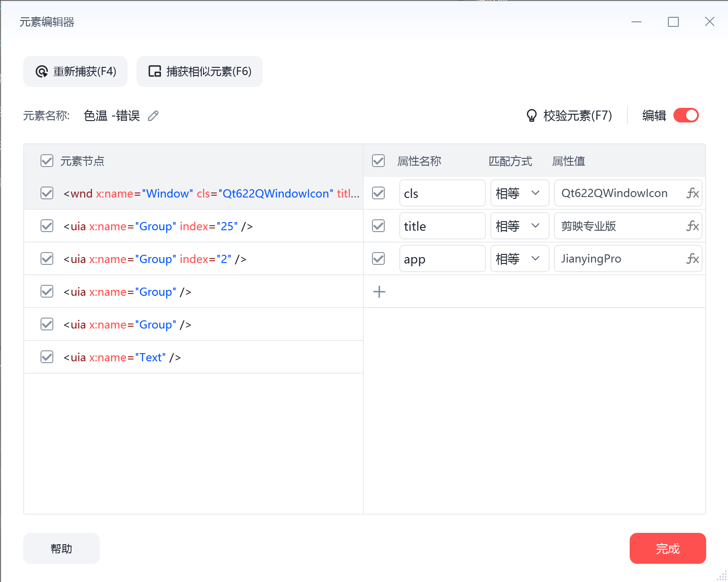This screenshot has height=582, width=728.
Task: Click the capture similar elements icon
Action: (155, 71)
